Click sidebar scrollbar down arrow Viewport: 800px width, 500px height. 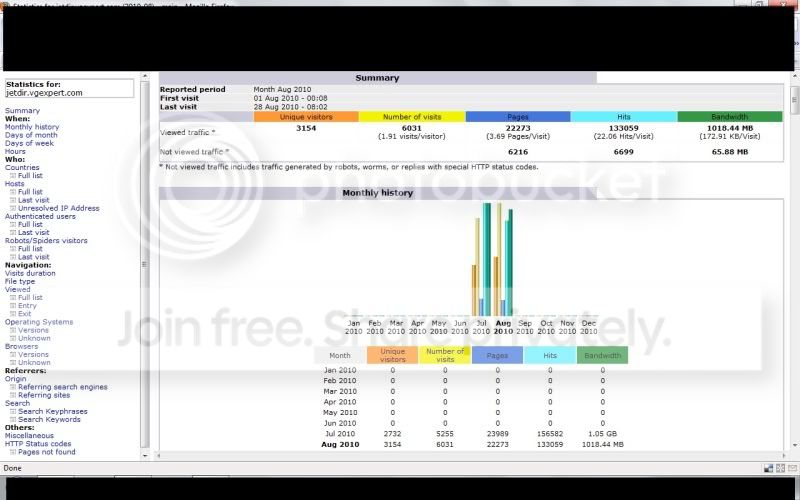(x=145, y=455)
